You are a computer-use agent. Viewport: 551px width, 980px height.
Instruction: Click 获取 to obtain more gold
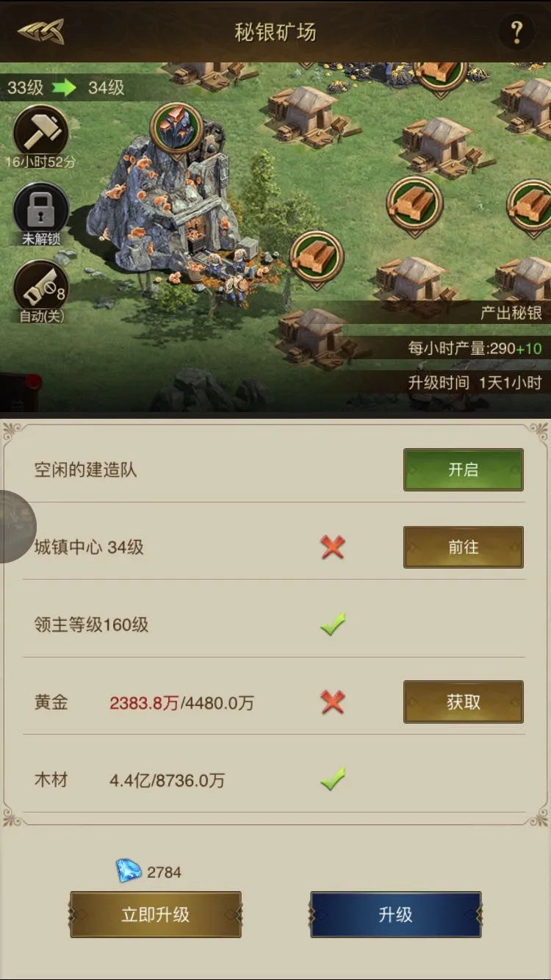click(x=464, y=702)
